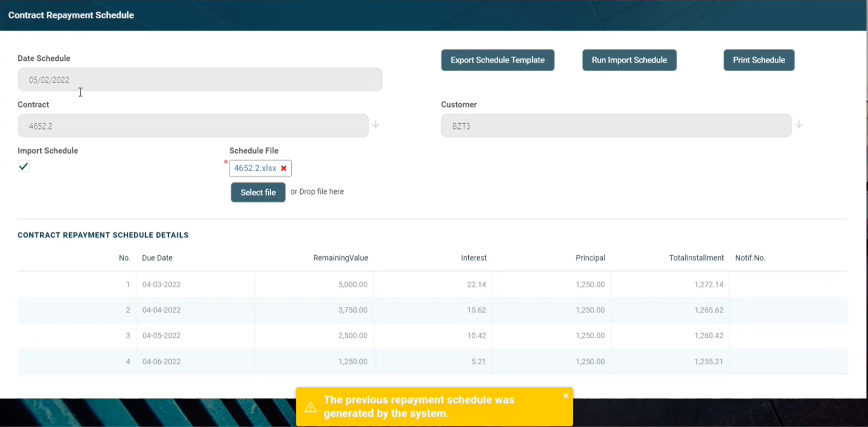The height and width of the screenshot is (427, 868).
Task: Open the Contract dropdown arrow
Action: point(376,125)
